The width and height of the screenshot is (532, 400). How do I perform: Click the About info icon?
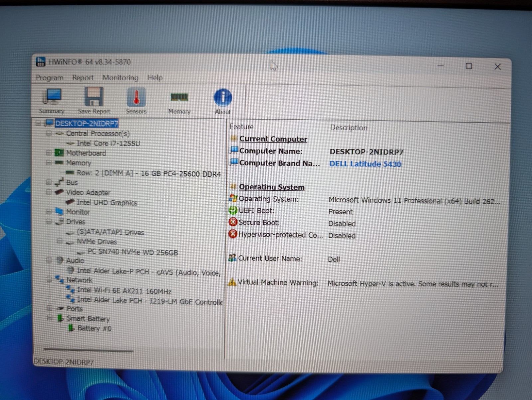pos(223,97)
